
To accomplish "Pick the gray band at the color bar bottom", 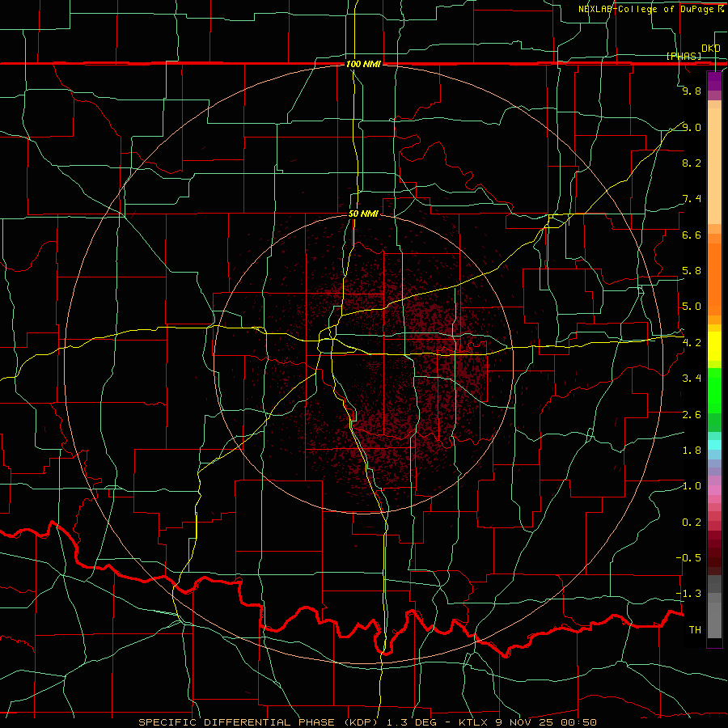I will click(714, 620).
